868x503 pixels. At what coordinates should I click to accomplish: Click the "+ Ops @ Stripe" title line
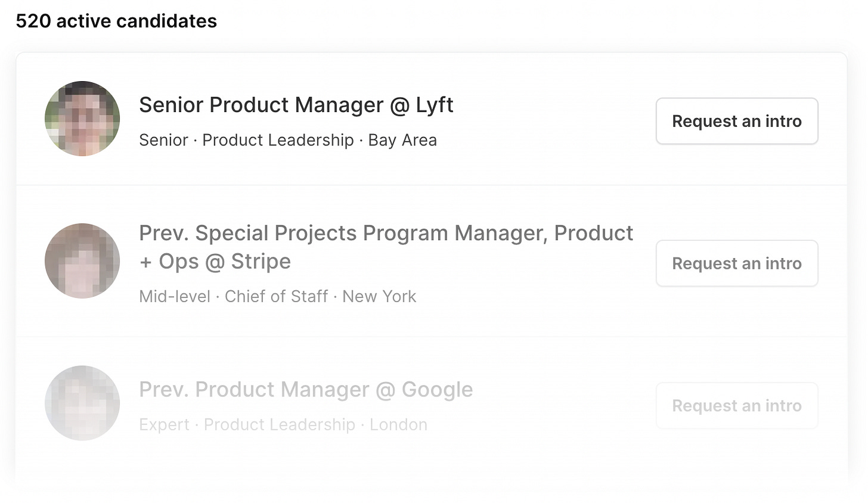pyautogui.click(x=215, y=262)
